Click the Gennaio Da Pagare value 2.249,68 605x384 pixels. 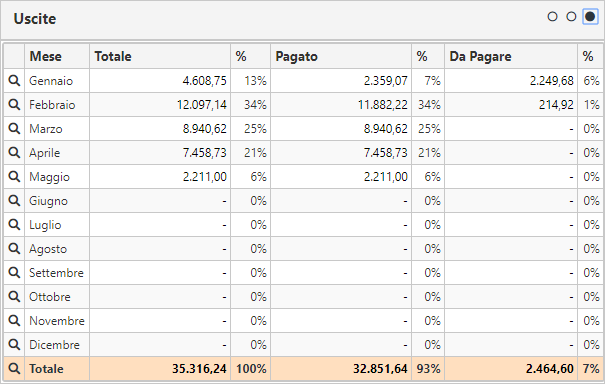point(511,81)
